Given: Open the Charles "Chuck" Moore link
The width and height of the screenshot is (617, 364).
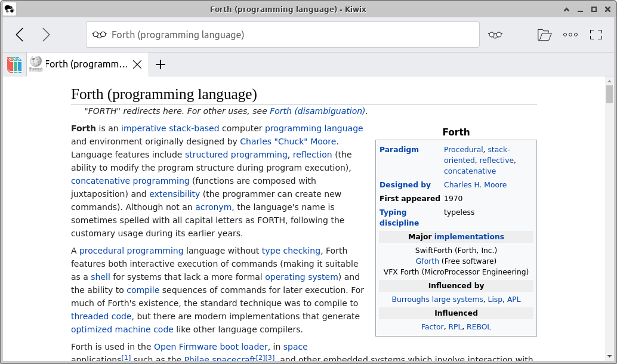Looking at the screenshot, I should click(288, 141).
